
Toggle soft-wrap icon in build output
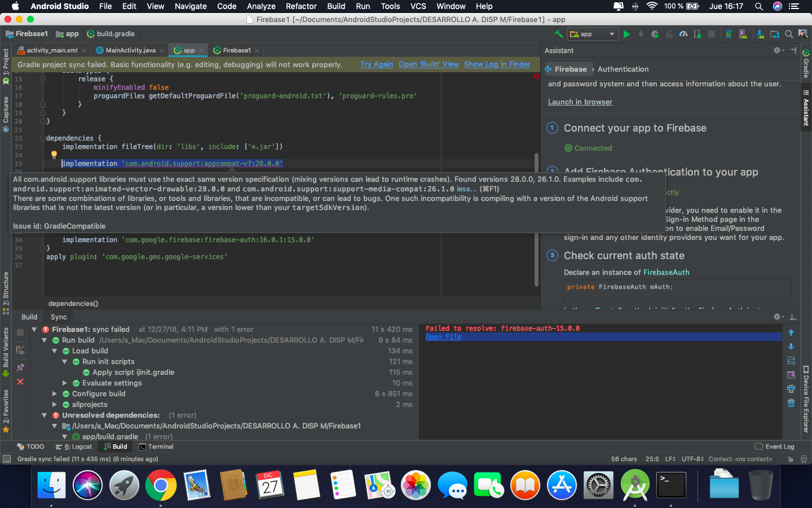pos(791,361)
